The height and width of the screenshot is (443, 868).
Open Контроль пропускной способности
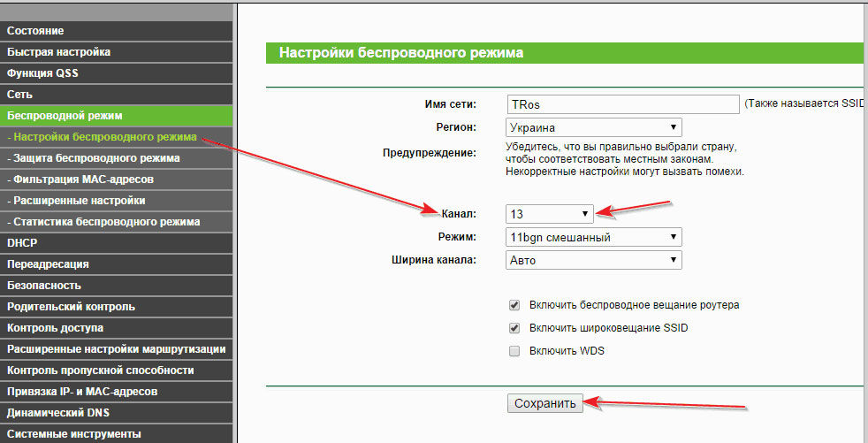(117, 370)
